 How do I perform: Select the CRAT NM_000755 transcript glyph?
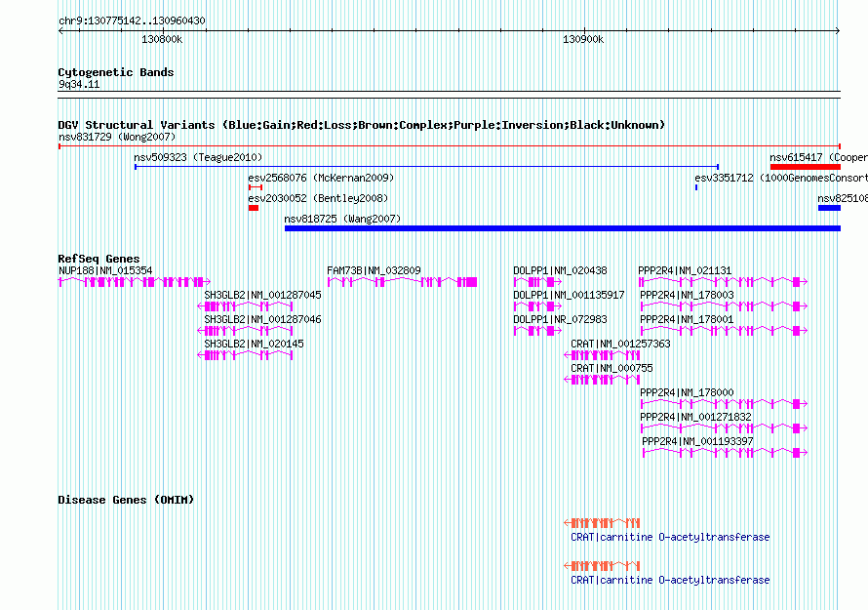(x=602, y=380)
